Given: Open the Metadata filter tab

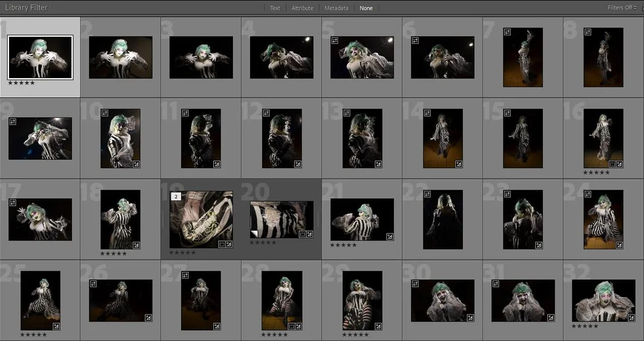Looking at the screenshot, I should pyautogui.click(x=336, y=8).
